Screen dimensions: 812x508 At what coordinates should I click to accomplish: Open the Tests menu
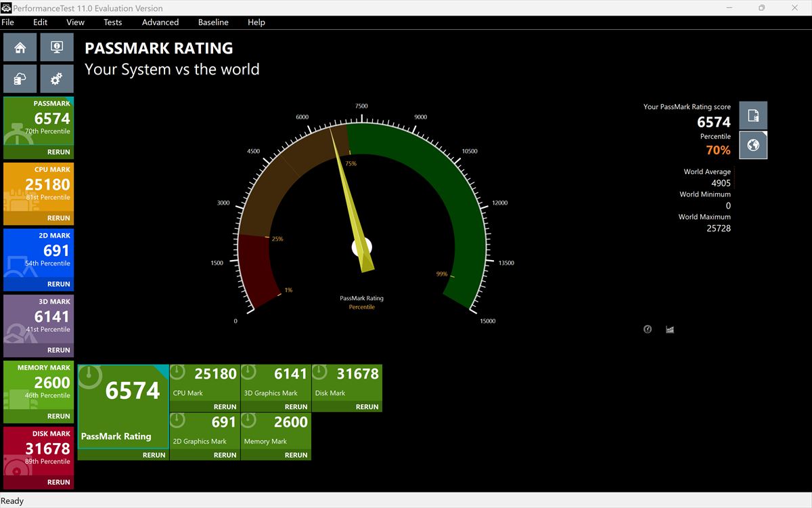113,22
